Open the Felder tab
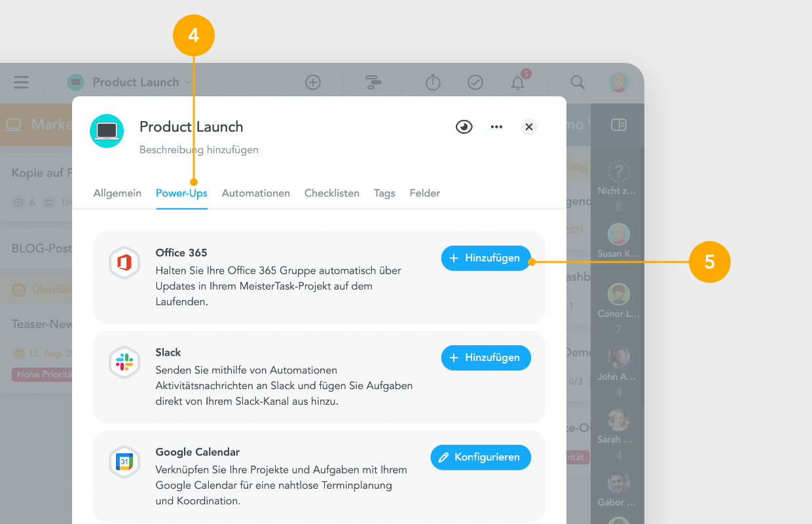The image size is (812, 524). [425, 193]
